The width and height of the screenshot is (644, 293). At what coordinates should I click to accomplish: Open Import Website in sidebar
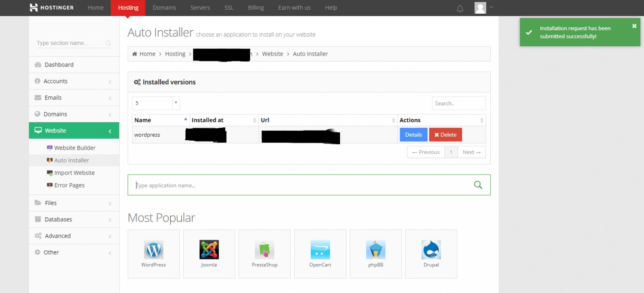[74, 173]
